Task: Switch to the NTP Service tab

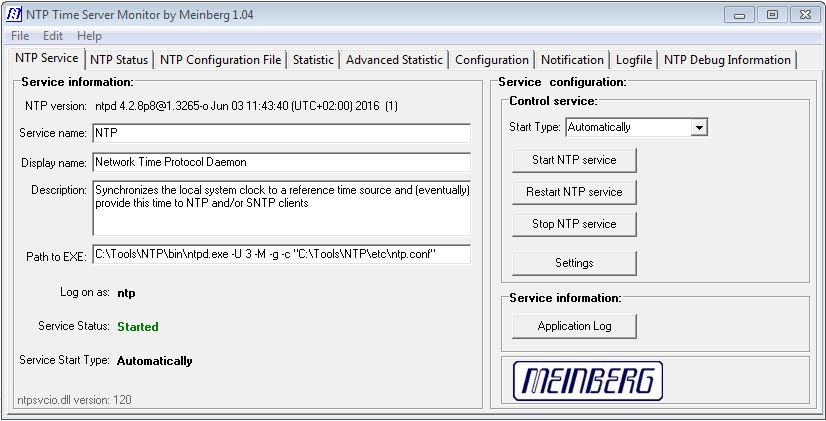Action: point(46,58)
